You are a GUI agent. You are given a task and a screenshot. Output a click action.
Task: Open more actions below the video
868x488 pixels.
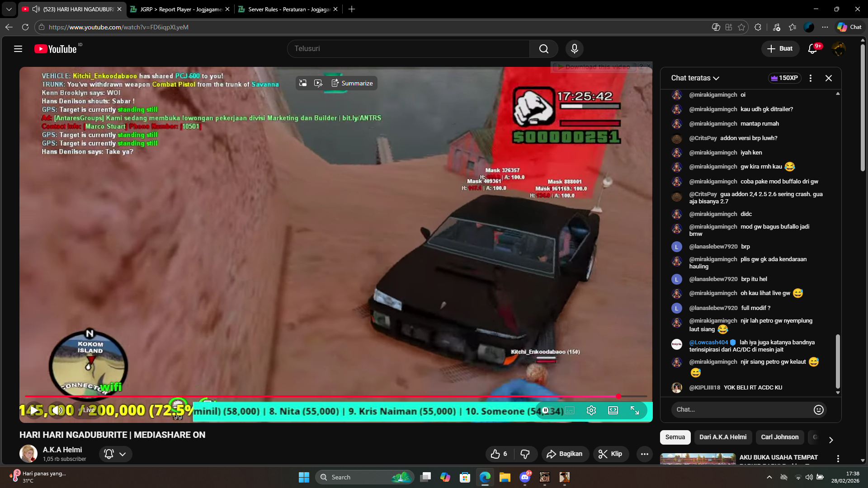[644, 454]
